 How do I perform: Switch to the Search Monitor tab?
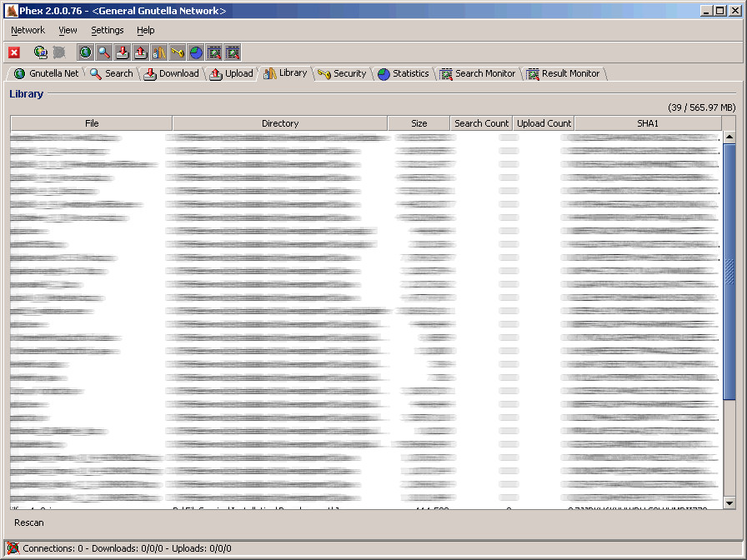click(478, 73)
